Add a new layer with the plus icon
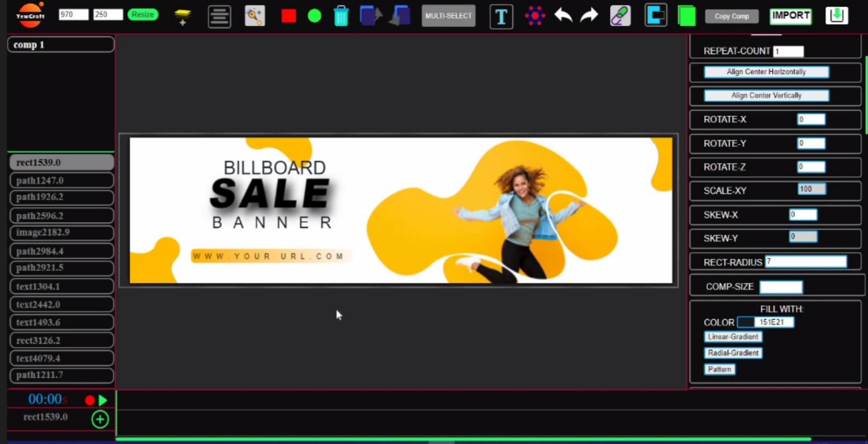This screenshot has width=868, height=444. [182, 17]
